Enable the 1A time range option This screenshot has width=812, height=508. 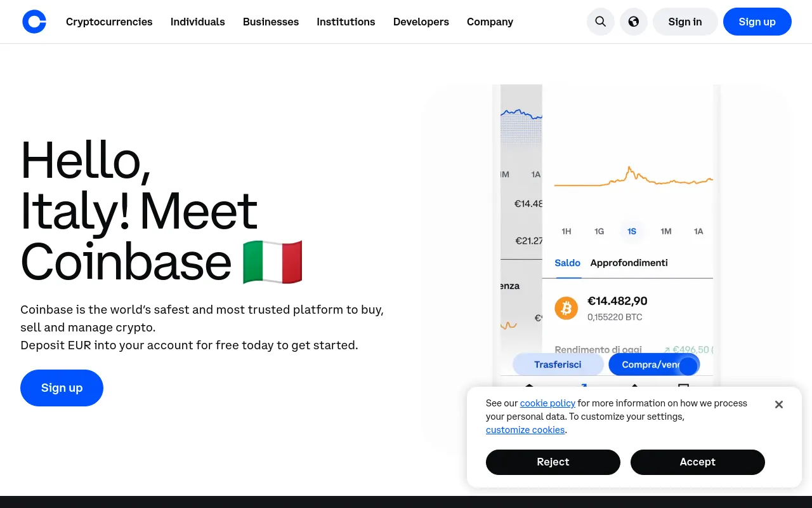point(698,231)
